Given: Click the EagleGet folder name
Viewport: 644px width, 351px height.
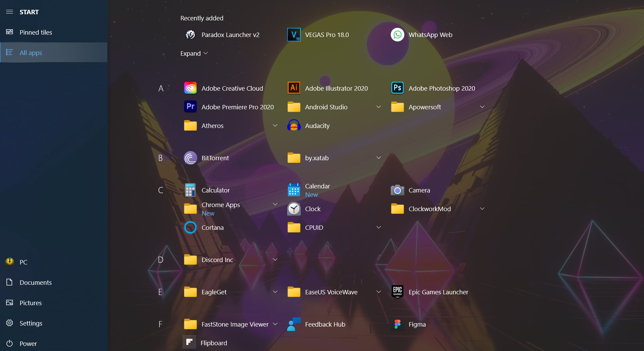Looking at the screenshot, I should point(214,292).
